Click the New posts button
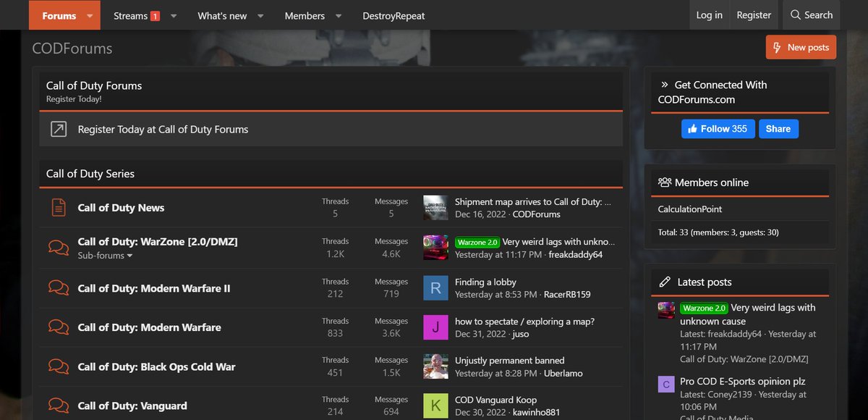This screenshot has width=868, height=420. [x=801, y=47]
